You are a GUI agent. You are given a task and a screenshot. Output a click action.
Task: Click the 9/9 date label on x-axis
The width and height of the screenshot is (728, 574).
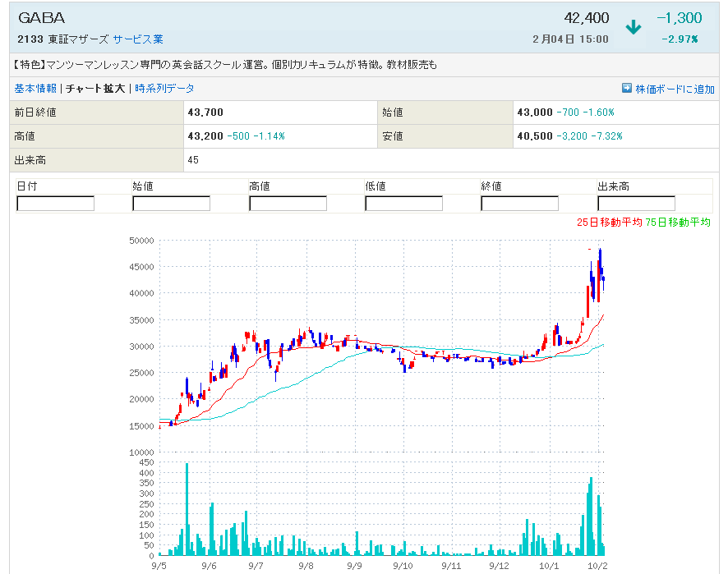tap(355, 566)
